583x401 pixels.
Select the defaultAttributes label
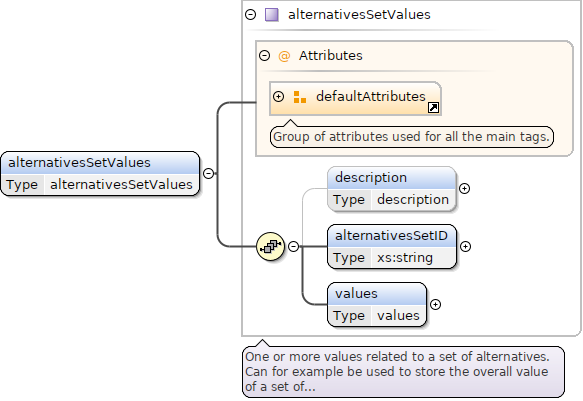pyautogui.click(x=371, y=96)
